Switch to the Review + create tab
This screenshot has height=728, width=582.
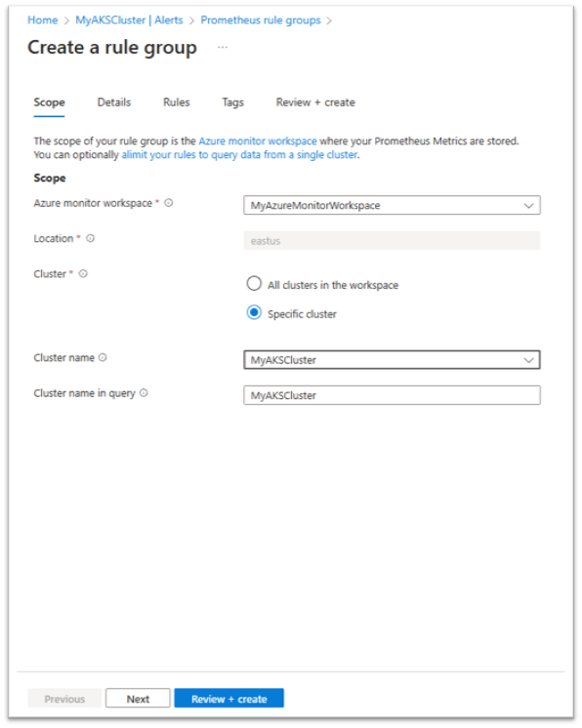(315, 102)
